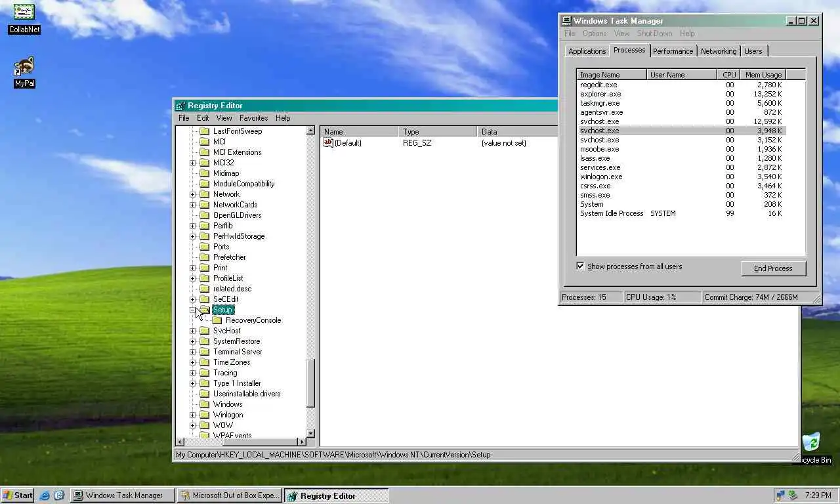Switch to Microsoft Out of Box Experience taskbar button

230,495
